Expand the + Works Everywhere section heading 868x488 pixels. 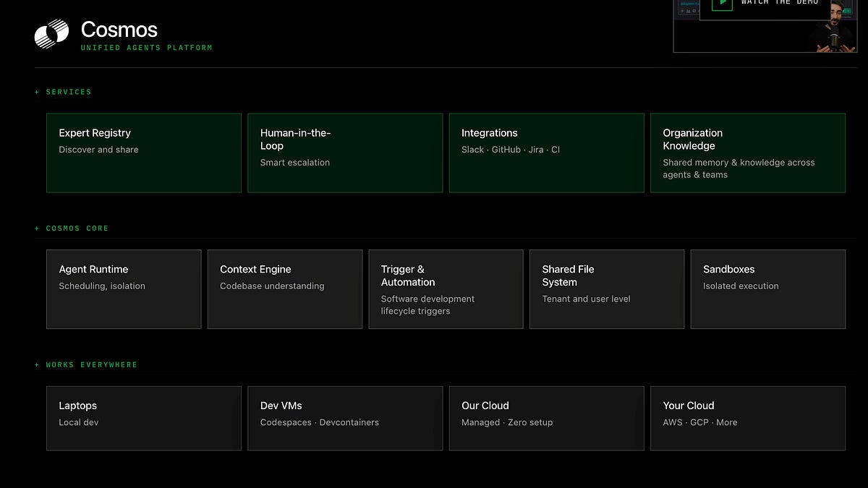86,365
